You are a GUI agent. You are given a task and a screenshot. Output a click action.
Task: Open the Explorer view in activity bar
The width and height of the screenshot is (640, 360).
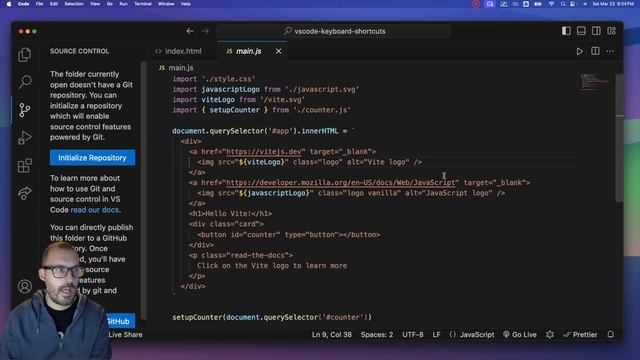click(x=24, y=55)
